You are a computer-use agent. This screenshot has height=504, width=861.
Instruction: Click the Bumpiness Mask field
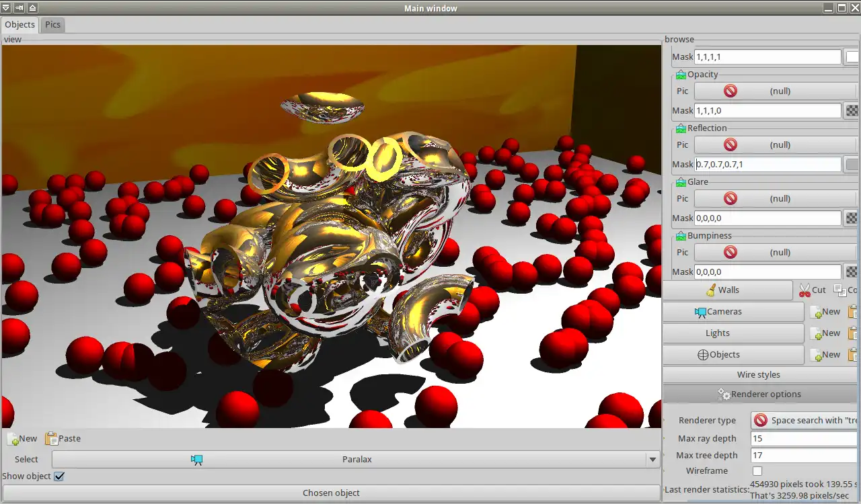pyautogui.click(x=768, y=271)
